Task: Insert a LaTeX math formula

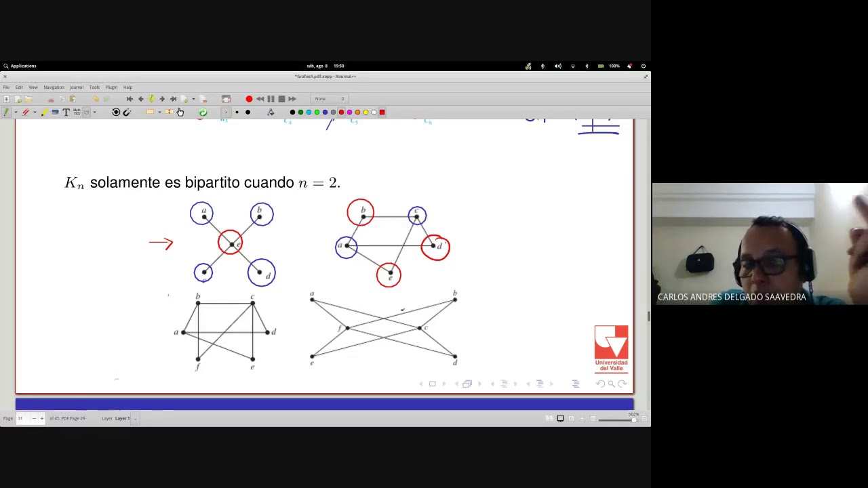Action: pyautogui.click(x=77, y=112)
